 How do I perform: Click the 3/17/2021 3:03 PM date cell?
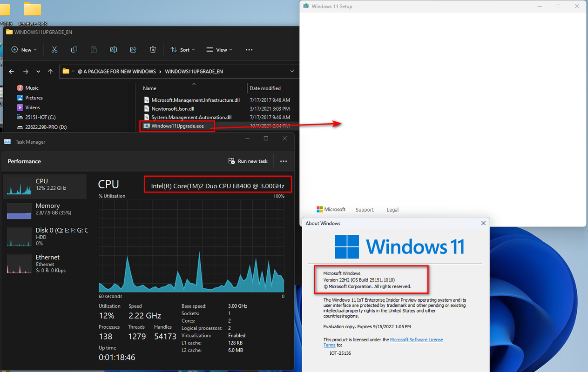pyautogui.click(x=270, y=109)
